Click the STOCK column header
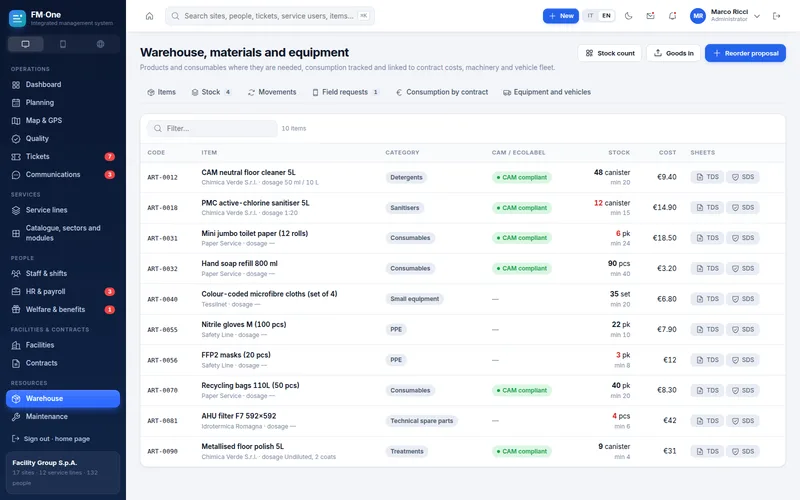 coord(619,153)
